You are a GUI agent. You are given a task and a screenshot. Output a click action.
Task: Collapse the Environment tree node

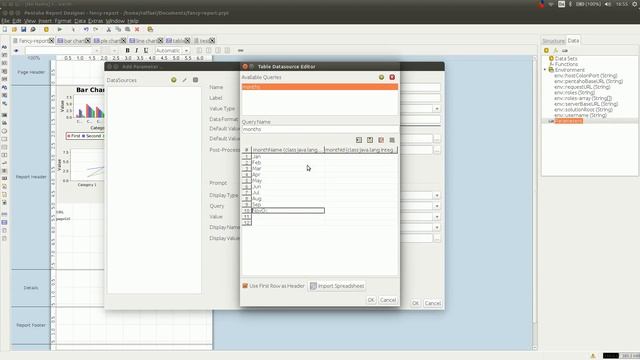pyautogui.click(x=545, y=70)
